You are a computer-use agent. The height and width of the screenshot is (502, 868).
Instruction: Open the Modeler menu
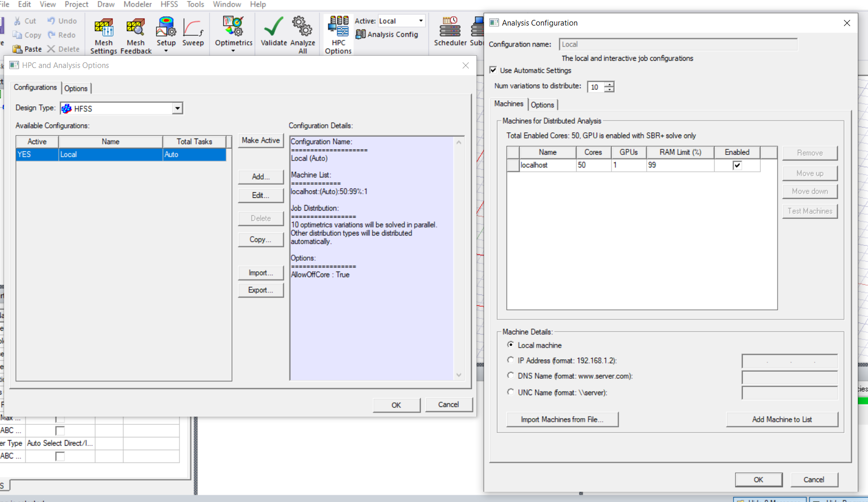(138, 4)
